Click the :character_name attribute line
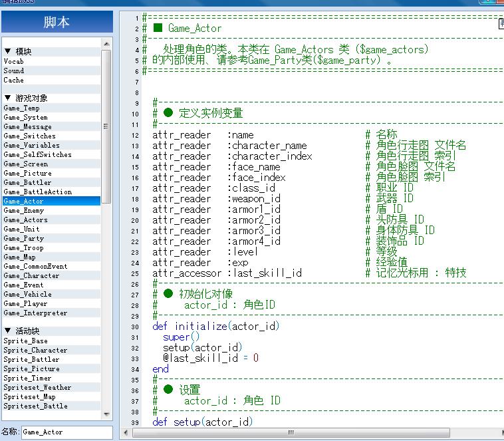504x441 pixels. [x=229, y=146]
